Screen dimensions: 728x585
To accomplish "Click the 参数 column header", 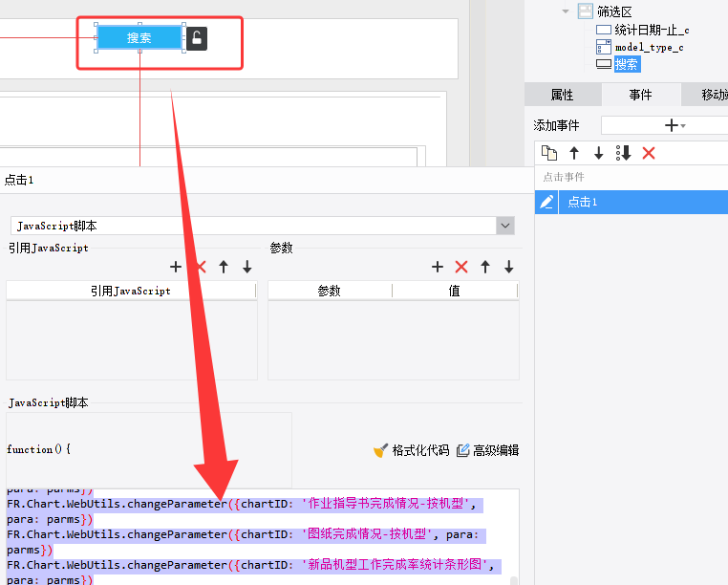I will click(x=330, y=291).
